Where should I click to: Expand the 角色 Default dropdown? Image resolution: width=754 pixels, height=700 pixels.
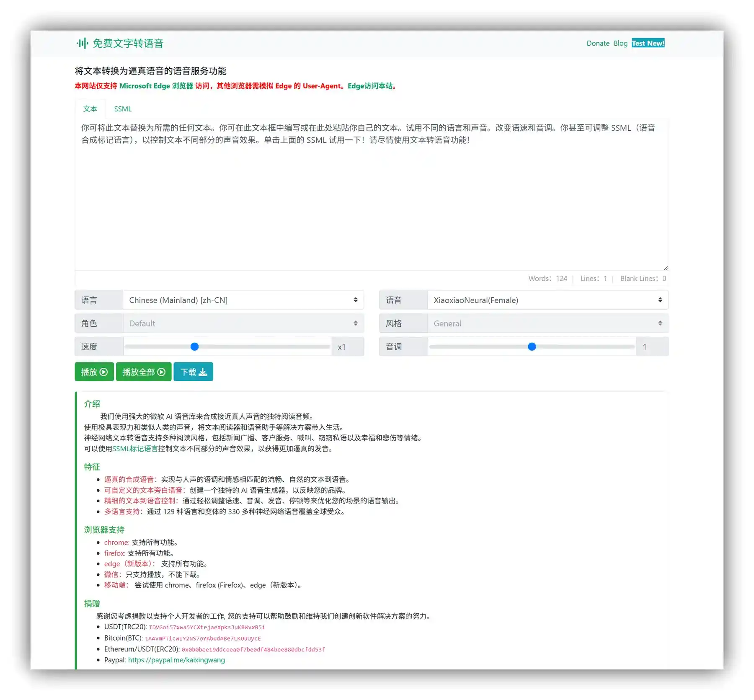click(243, 323)
